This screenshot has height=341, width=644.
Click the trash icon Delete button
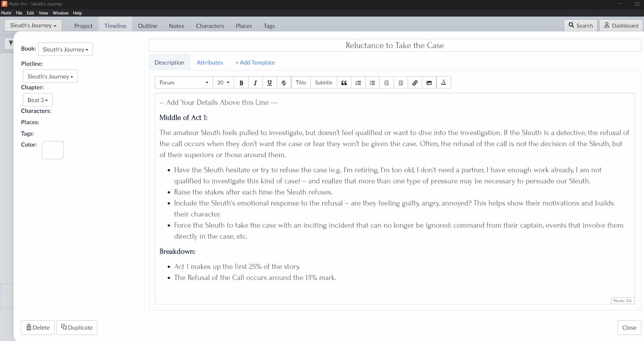(38, 328)
